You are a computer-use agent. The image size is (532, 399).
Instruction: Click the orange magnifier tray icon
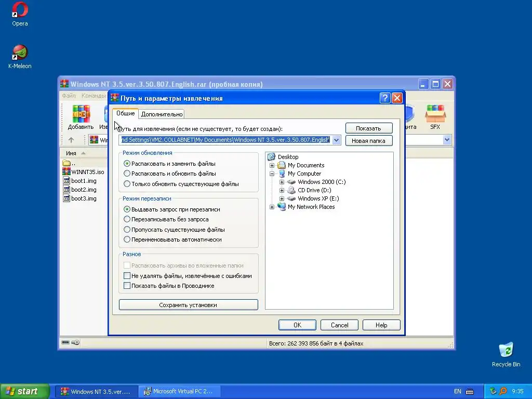tap(503, 391)
